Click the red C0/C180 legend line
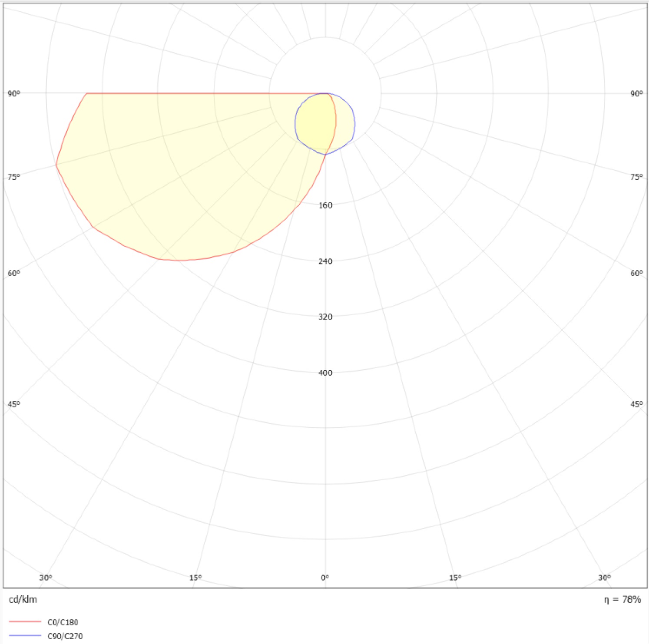 coord(25,622)
